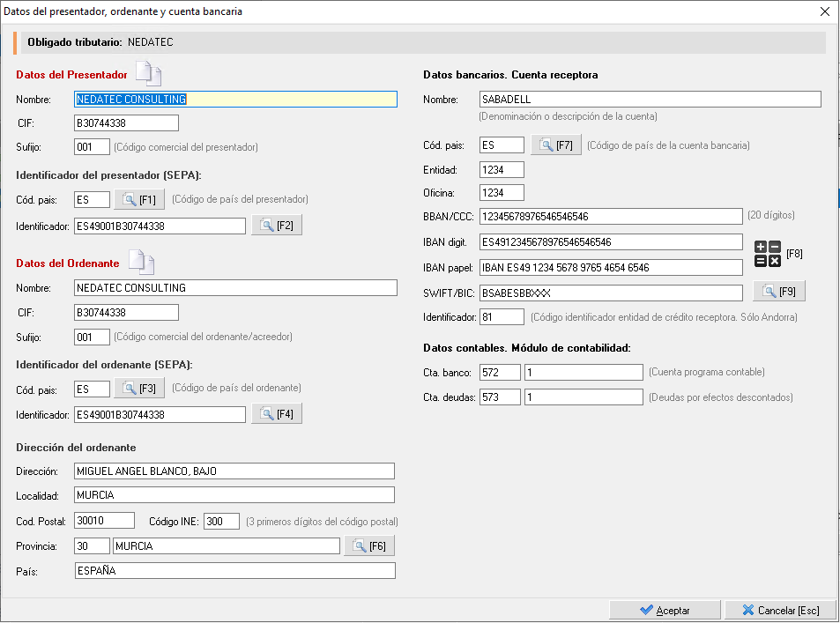Screen dimensions: 840x623
Task: Focus the Cta. banco 572 field
Action: [500, 372]
